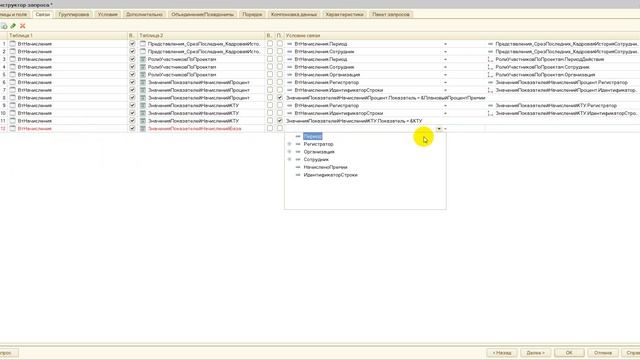This screenshot has width=640, height=360.
Task: Click field icon next to ИдентификаторСтроки in list
Action: [298, 175]
